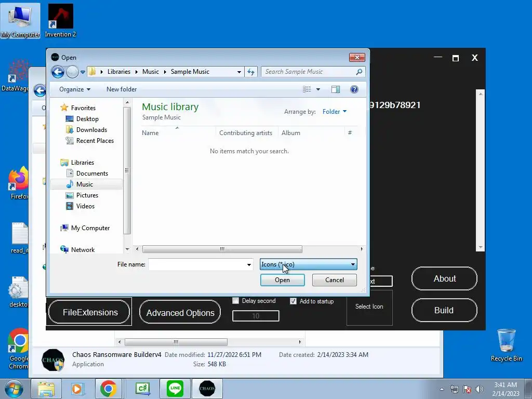Select the Invention 2 desktop shortcut

[x=60, y=21]
